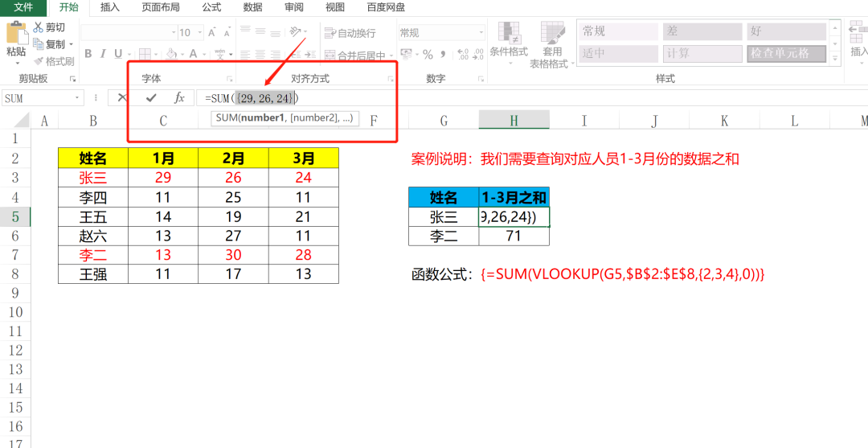The image size is (868, 448).
Task: Apply the 适中 (Neutral) cell style
Action: (x=618, y=54)
